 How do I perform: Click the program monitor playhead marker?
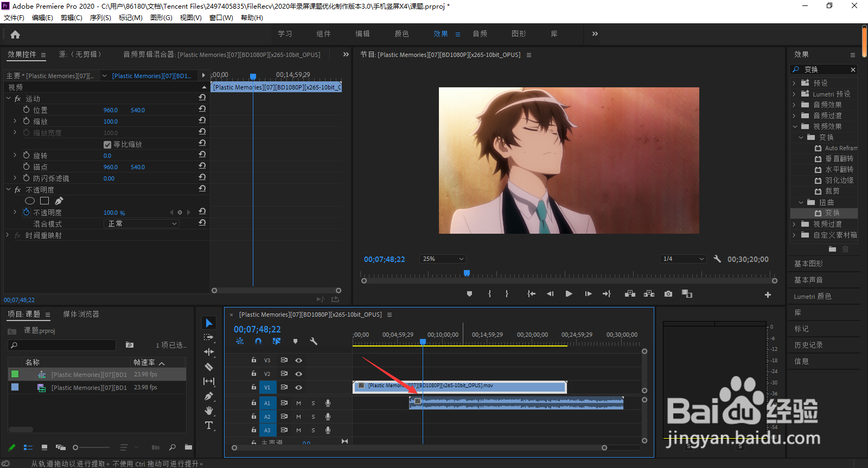467,273
